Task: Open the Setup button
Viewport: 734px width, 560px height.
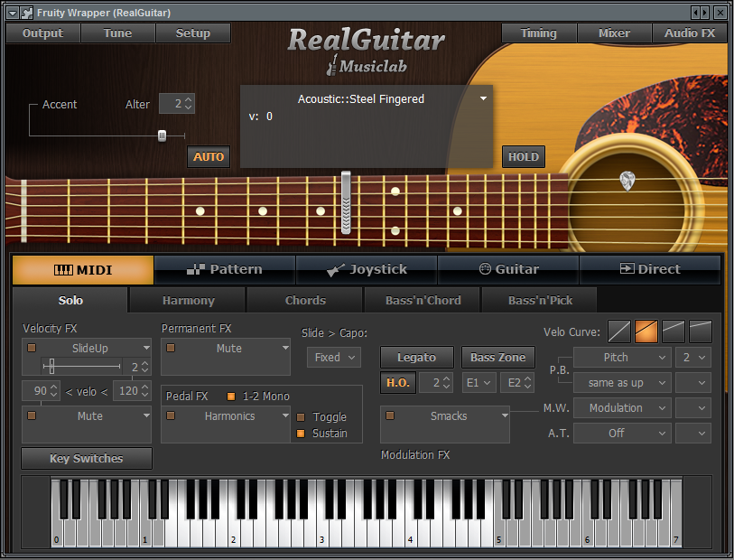Action: (193, 33)
